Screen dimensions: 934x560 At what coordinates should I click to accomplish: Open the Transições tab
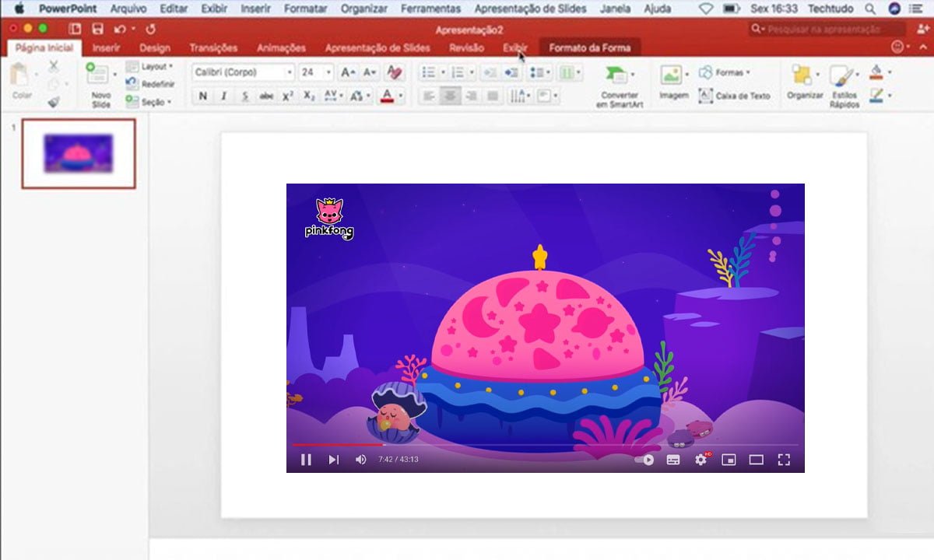(x=213, y=47)
